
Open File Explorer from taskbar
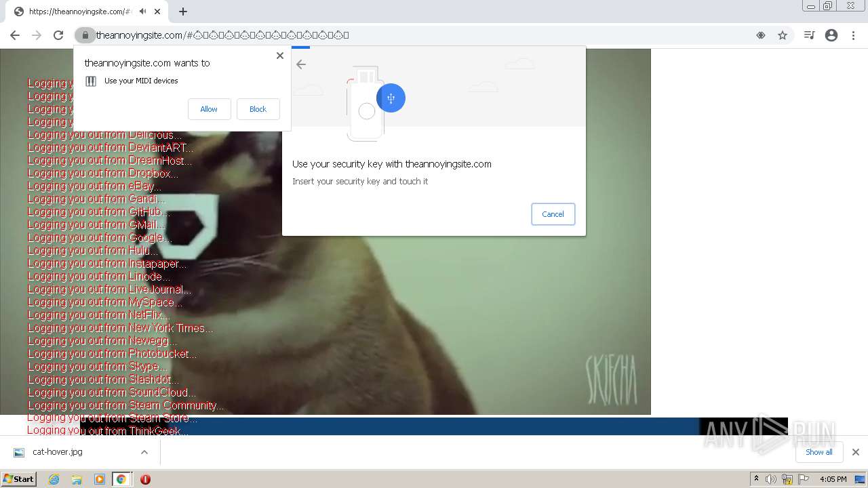point(77,479)
